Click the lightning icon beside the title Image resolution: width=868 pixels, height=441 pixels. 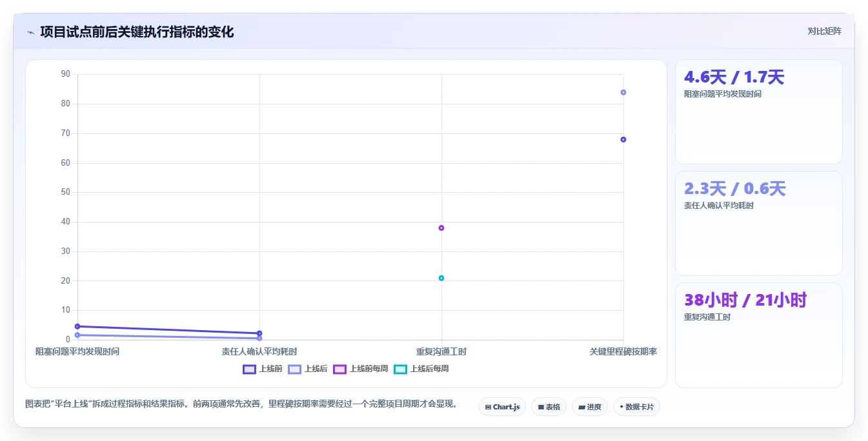[x=30, y=32]
